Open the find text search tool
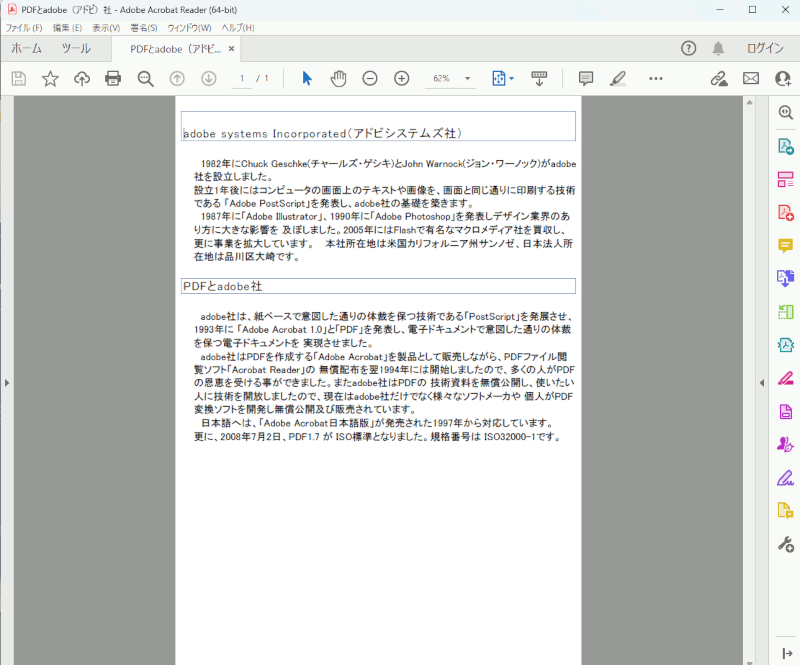 (x=145, y=79)
